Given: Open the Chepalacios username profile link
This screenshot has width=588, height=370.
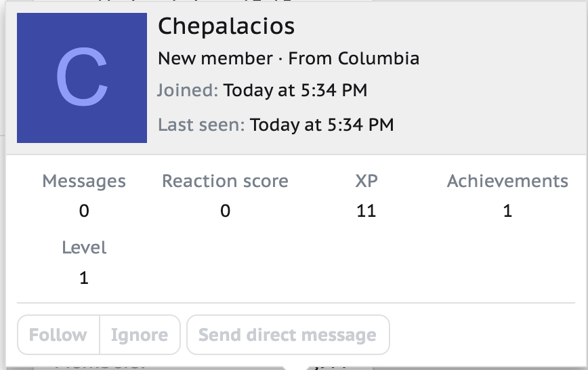Looking at the screenshot, I should click(226, 26).
